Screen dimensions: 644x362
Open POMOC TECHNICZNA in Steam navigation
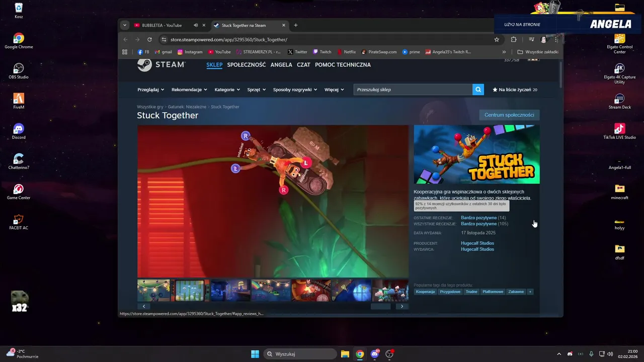point(343,65)
